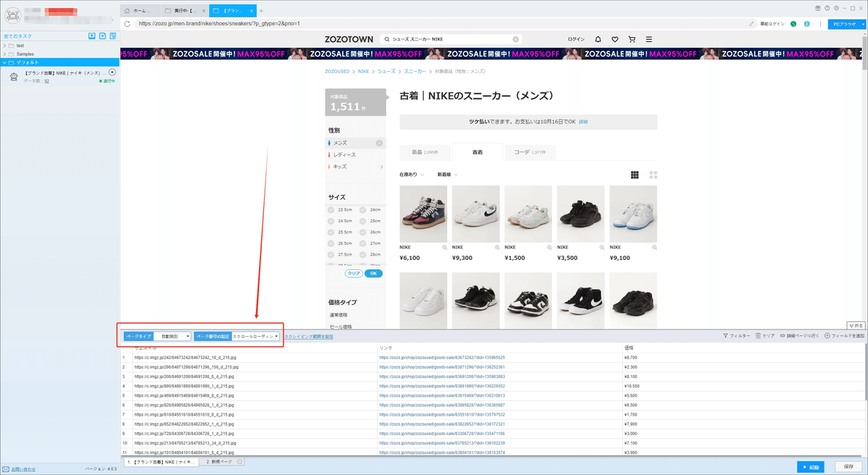
Task: Open ZOZOTOWN notifications bell icon
Action: 598,39
